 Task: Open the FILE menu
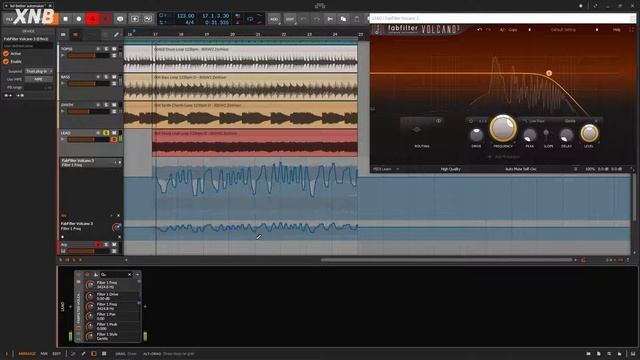(x=9, y=19)
